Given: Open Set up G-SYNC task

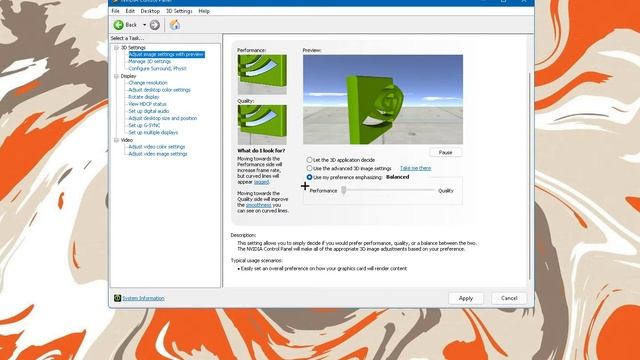Looking at the screenshot, I should 144,125.
